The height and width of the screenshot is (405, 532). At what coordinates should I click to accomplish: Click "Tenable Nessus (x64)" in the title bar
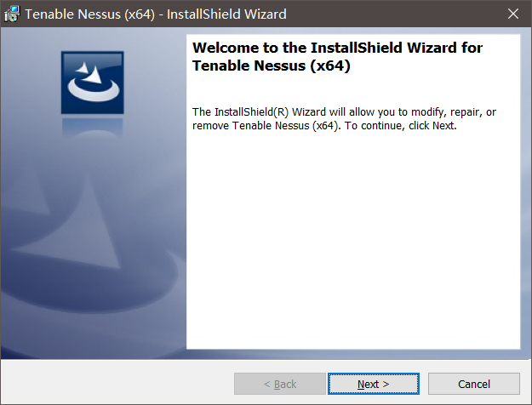(84, 14)
